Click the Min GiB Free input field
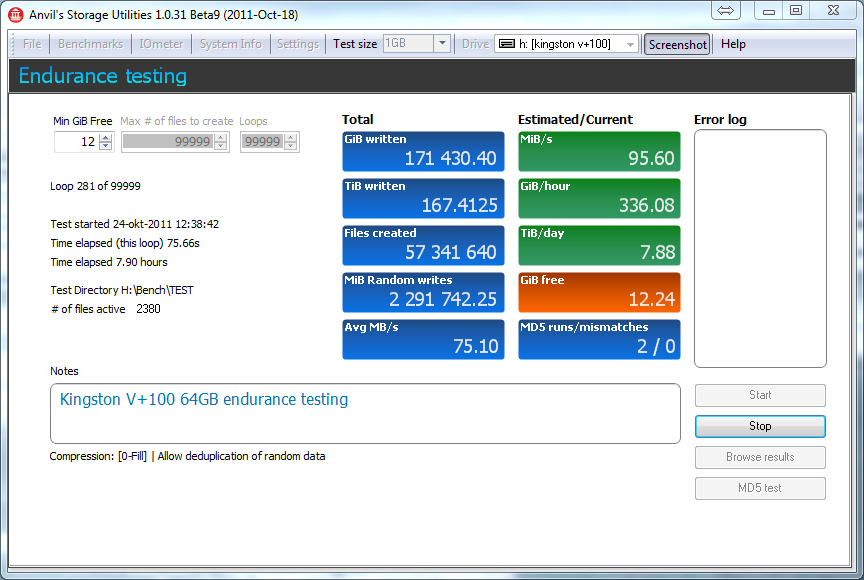864x580 pixels. pos(77,142)
